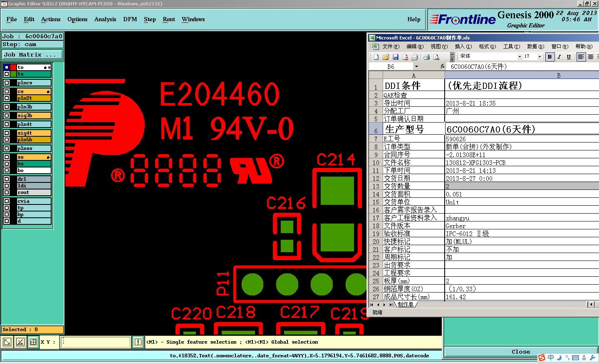The width and height of the screenshot is (599, 364).
Task: Click the grid snap icon beside X Y
Action: [33, 342]
